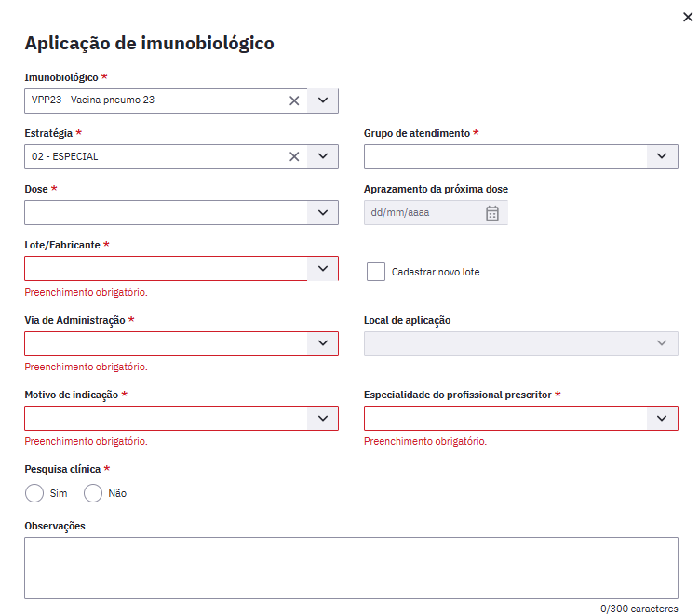Viewport: 699px width, 616px height.
Task: Clear the Estratégia field with X icon
Action: pos(294,156)
